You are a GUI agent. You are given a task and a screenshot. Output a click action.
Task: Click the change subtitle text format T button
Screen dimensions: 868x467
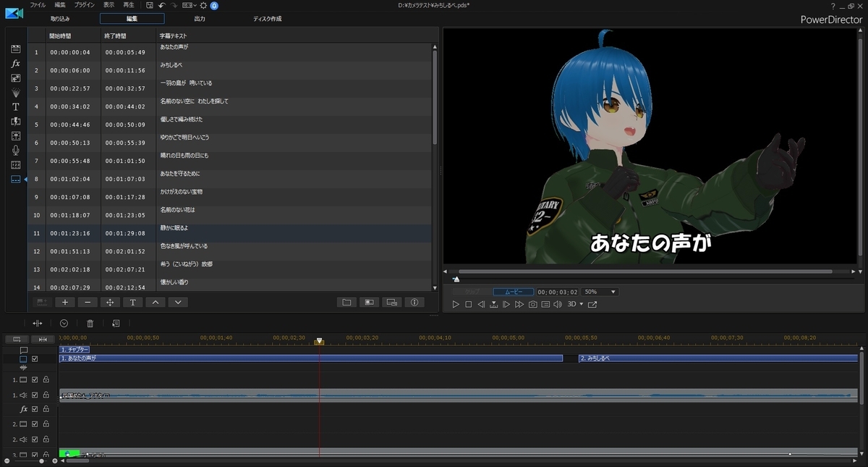132,302
